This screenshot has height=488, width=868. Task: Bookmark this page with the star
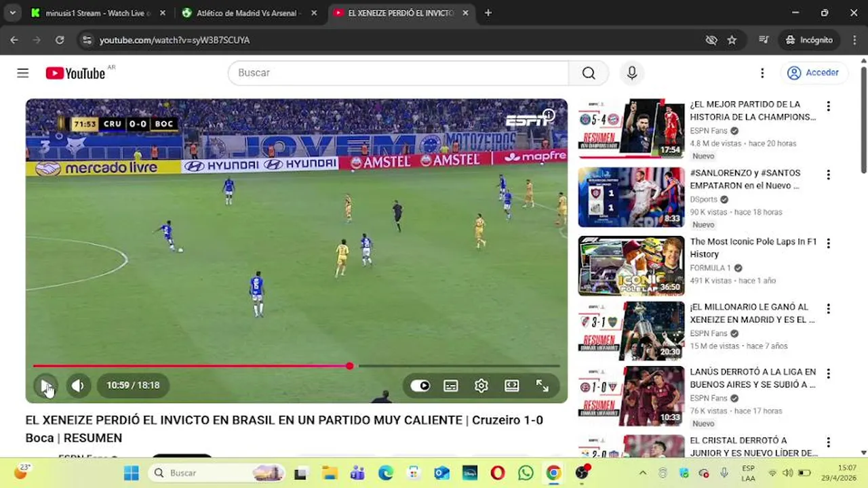(732, 40)
